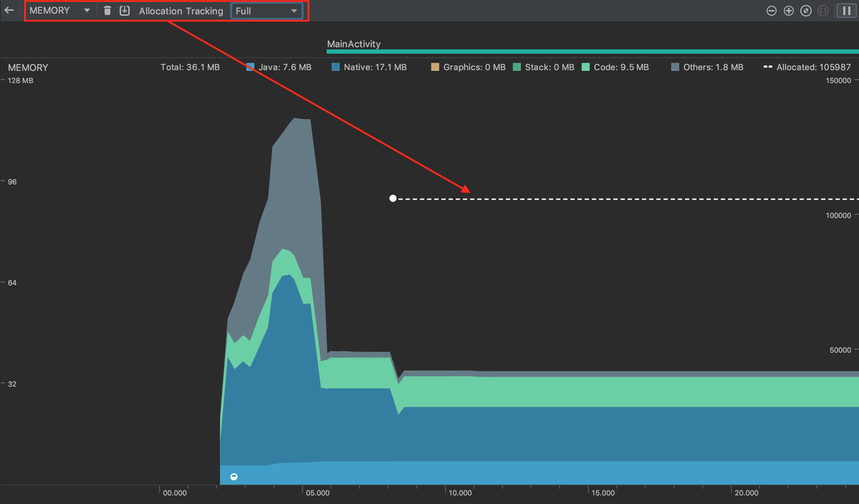Click the garbage collection event marker
Viewport: 859px width, 504px height.
point(234,476)
